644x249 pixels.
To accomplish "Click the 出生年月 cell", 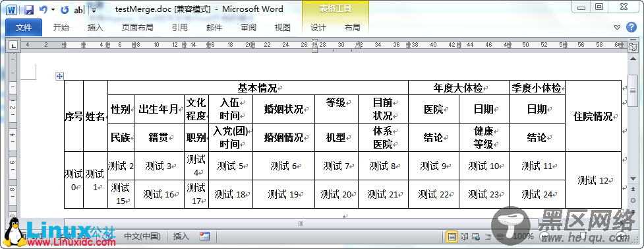I will click(x=159, y=109).
